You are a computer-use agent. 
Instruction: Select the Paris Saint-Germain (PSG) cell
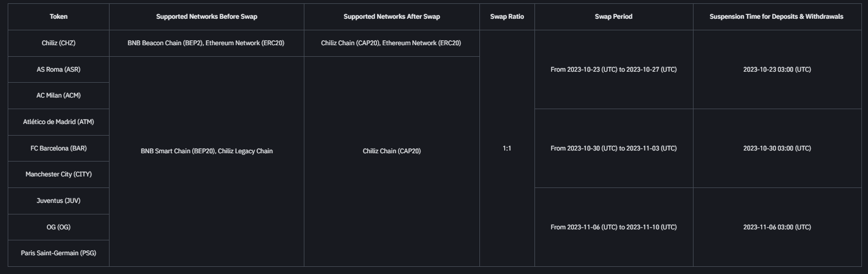(58, 253)
